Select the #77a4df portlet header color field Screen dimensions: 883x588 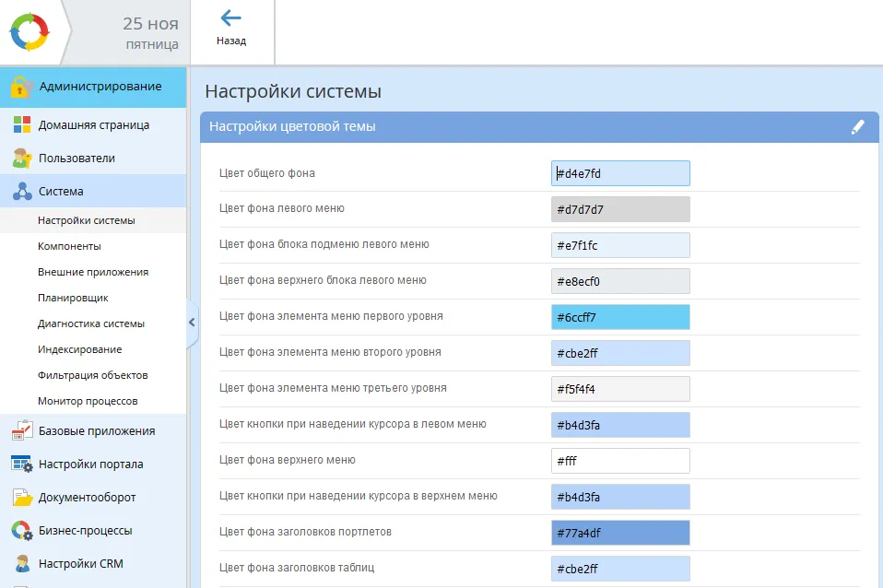619,533
